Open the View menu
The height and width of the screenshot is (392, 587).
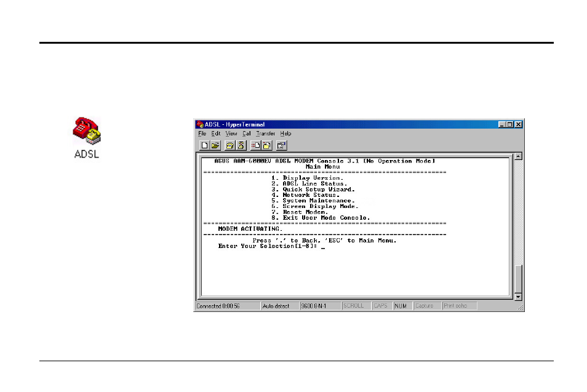pyautogui.click(x=231, y=134)
